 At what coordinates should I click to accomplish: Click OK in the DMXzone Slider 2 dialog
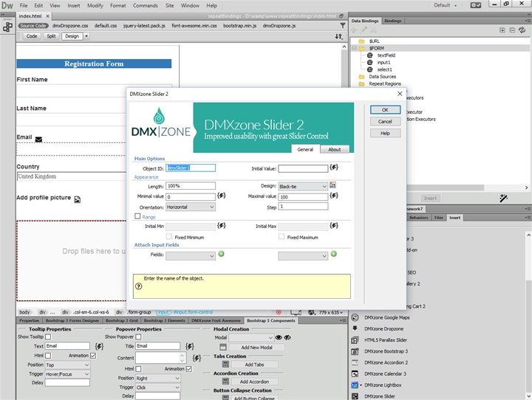click(x=385, y=110)
